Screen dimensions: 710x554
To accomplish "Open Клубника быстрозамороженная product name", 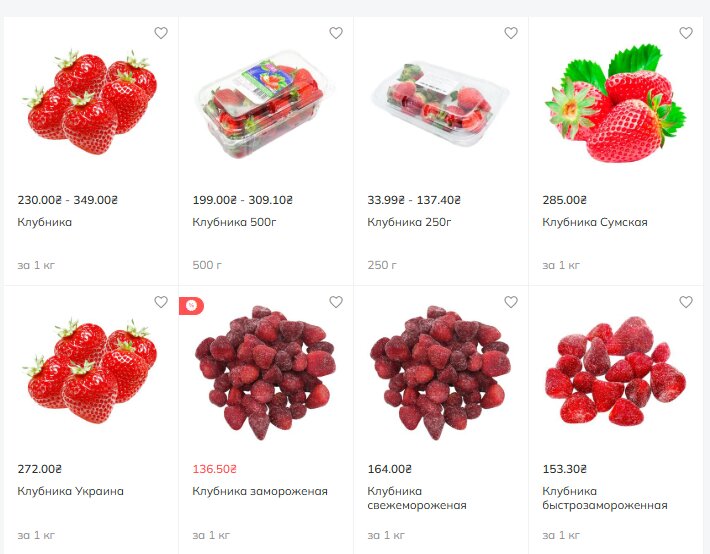I will (x=604, y=498).
